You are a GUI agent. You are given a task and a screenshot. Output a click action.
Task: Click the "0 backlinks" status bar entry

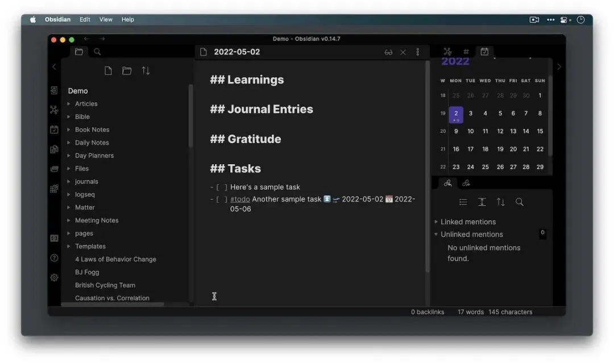pos(427,312)
